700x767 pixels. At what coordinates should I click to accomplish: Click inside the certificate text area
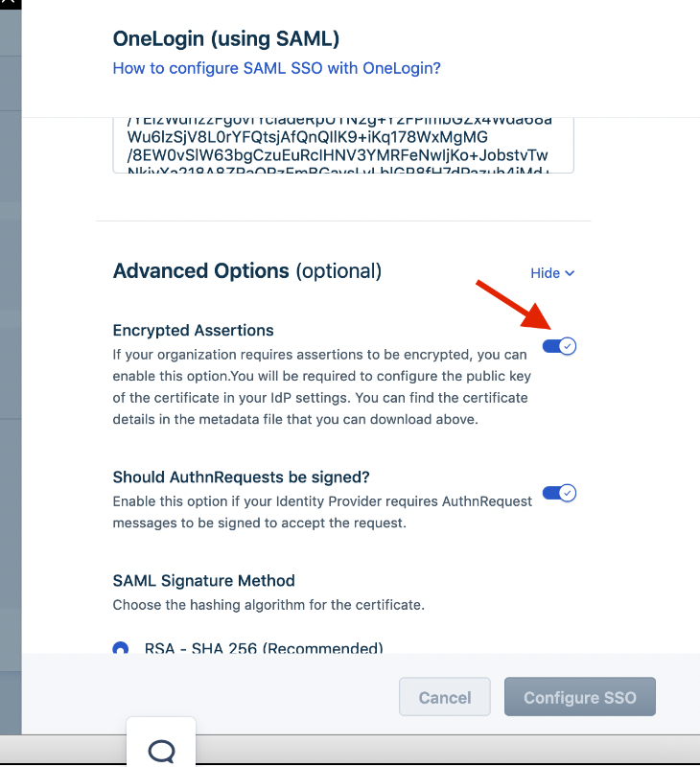[x=343, y=146]
